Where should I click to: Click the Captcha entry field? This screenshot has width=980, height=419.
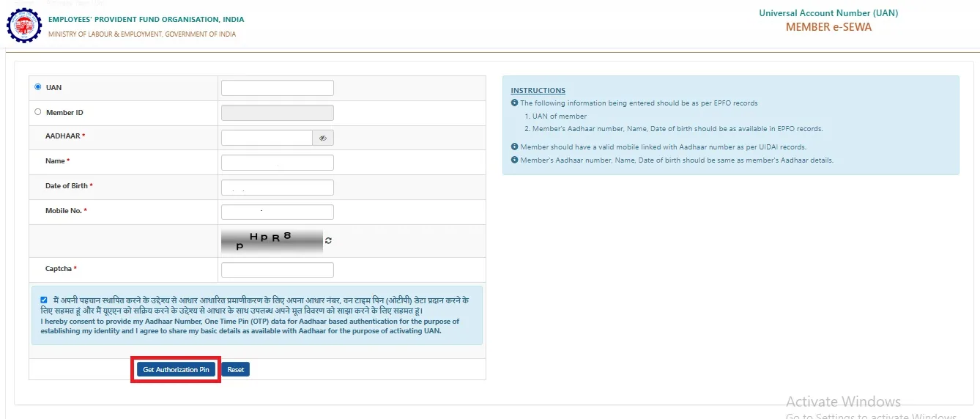pos(278,270)
